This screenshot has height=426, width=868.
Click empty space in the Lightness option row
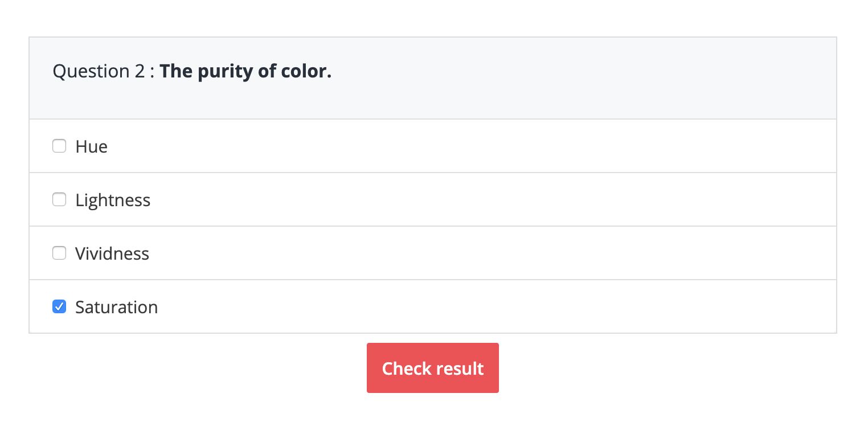pos(456,200)
